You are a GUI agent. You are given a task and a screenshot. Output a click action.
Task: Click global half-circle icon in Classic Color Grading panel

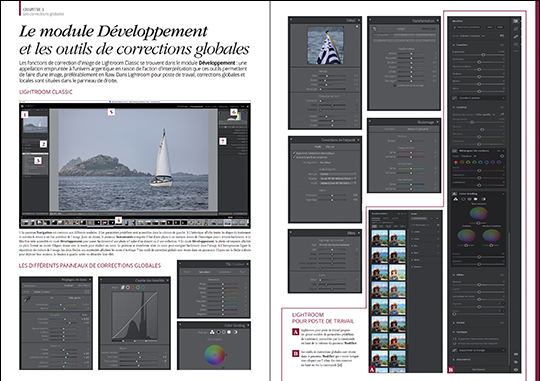235,332
